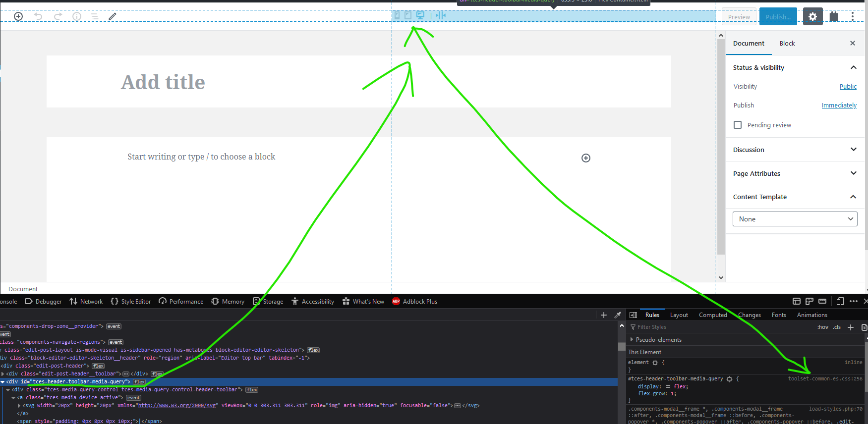Open the Adblock Plus devtools tab
The image size is (868, 424).
[415, 301]
